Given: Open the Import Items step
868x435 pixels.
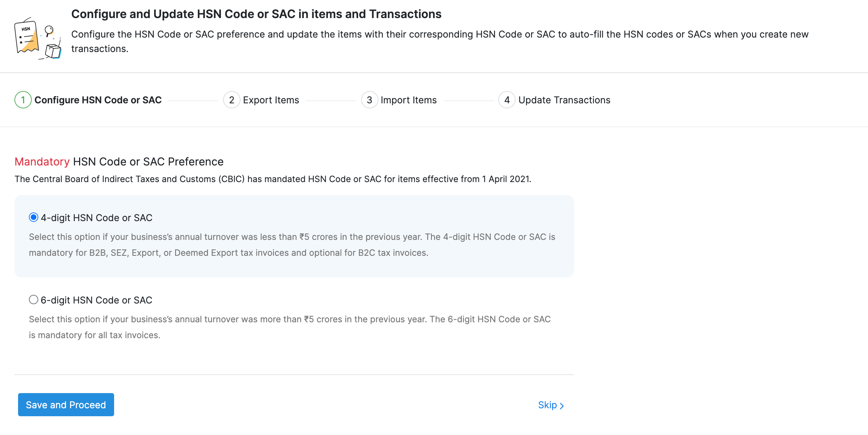Looking at the screenshot, I should click(408, 100).
